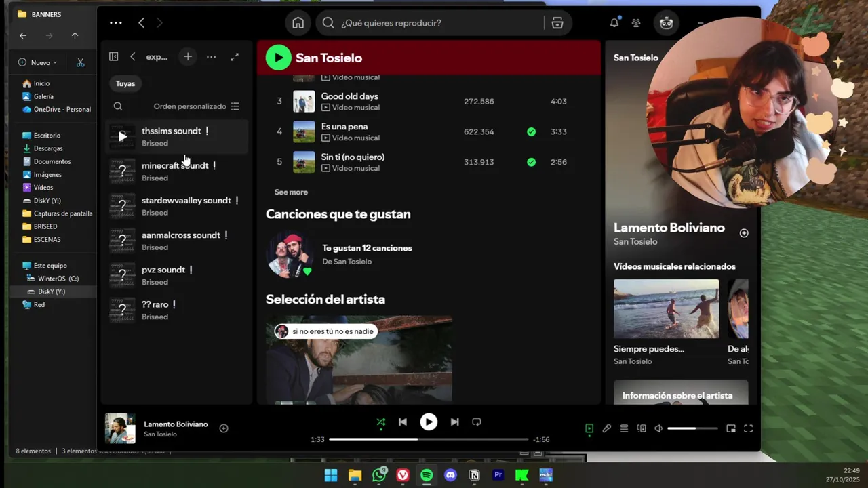Select 'BRISEED' folder in File Explorer sidebar
868x488 pixels.
[45, 226]
